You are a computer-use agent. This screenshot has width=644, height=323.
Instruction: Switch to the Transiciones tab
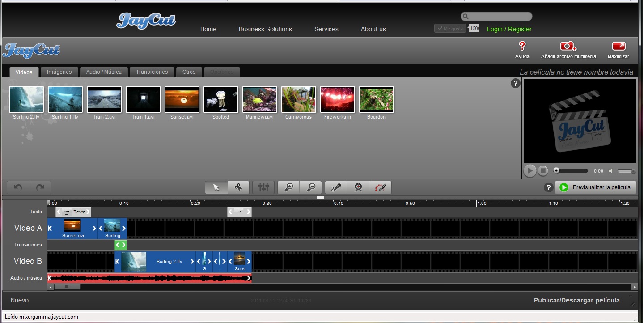tap(152, 72)
